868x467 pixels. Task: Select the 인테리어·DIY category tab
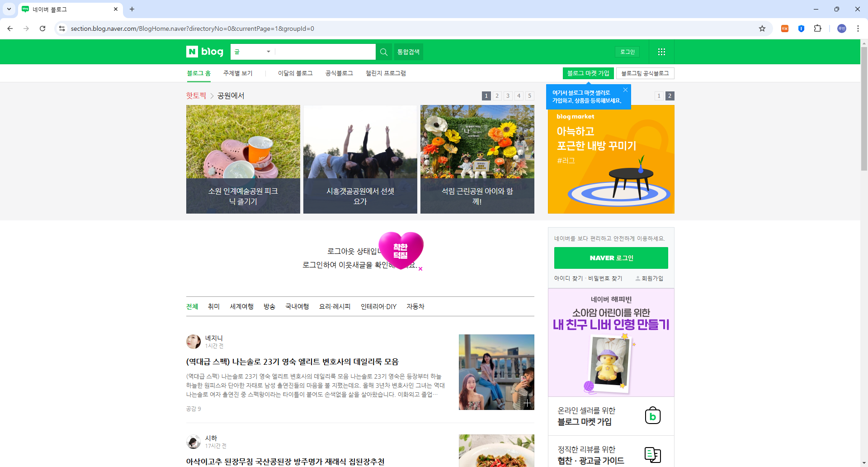(x=378, y=307)
